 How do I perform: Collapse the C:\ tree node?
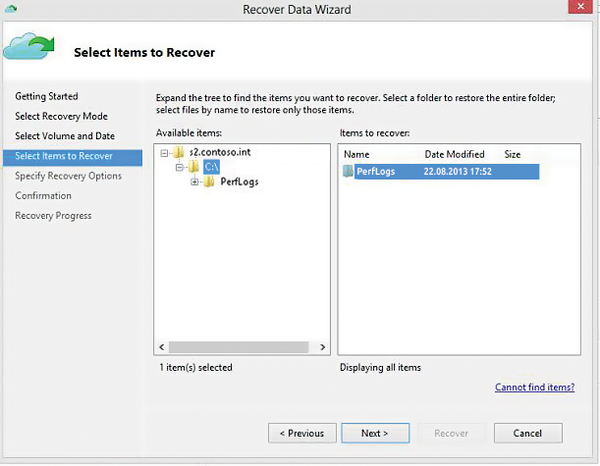click(x=179, y=167)
